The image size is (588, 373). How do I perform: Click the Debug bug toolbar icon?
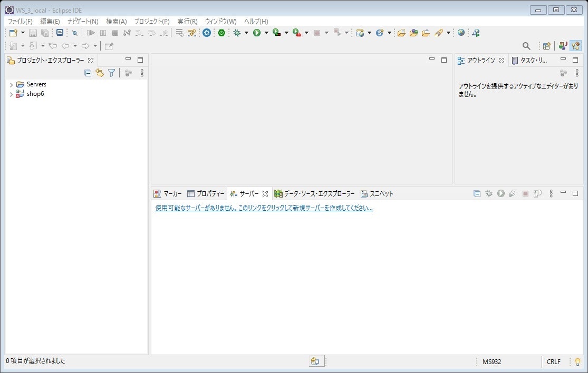click(x=237, y=33)
